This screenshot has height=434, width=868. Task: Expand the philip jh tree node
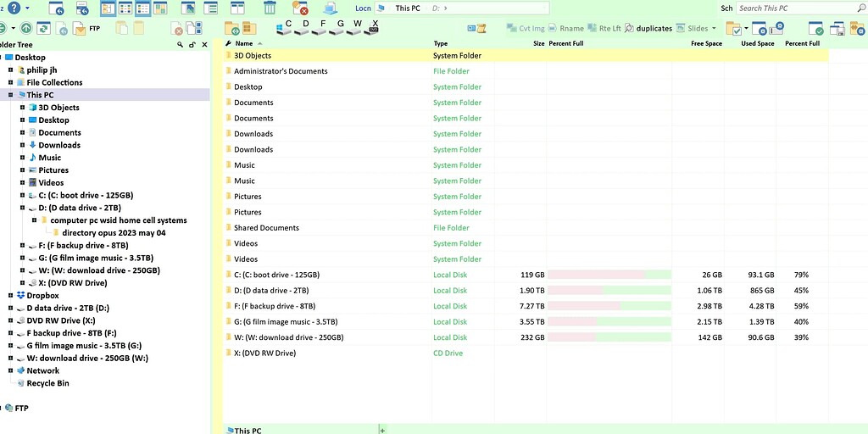10,70
